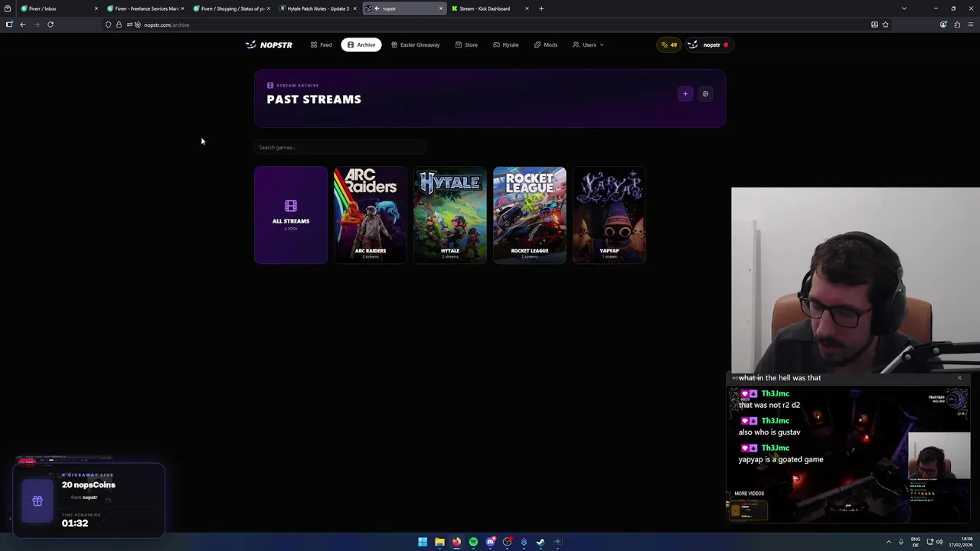Select the Archive nav tab

[361, 45]
